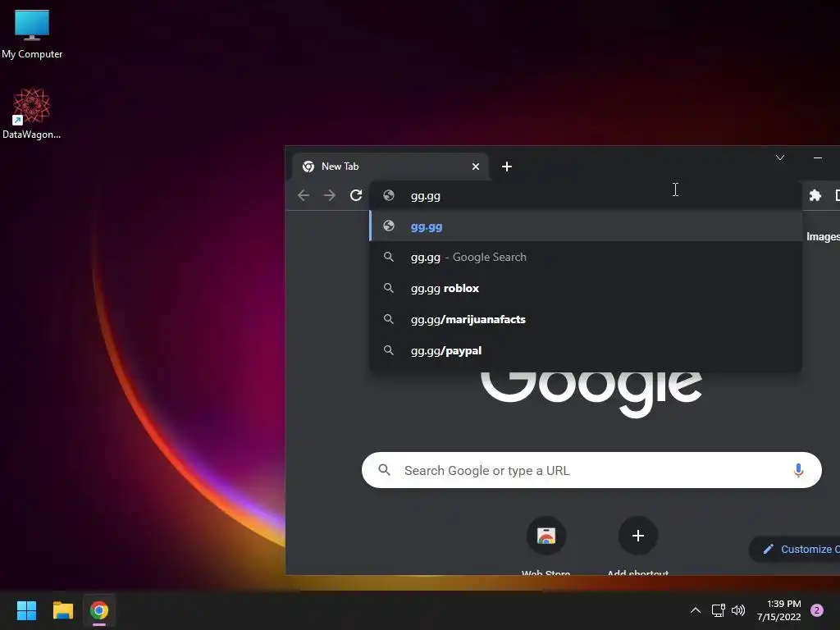Close the New Tab tab
This screenshot has height=630, width=840.
(x=475, y=167)
